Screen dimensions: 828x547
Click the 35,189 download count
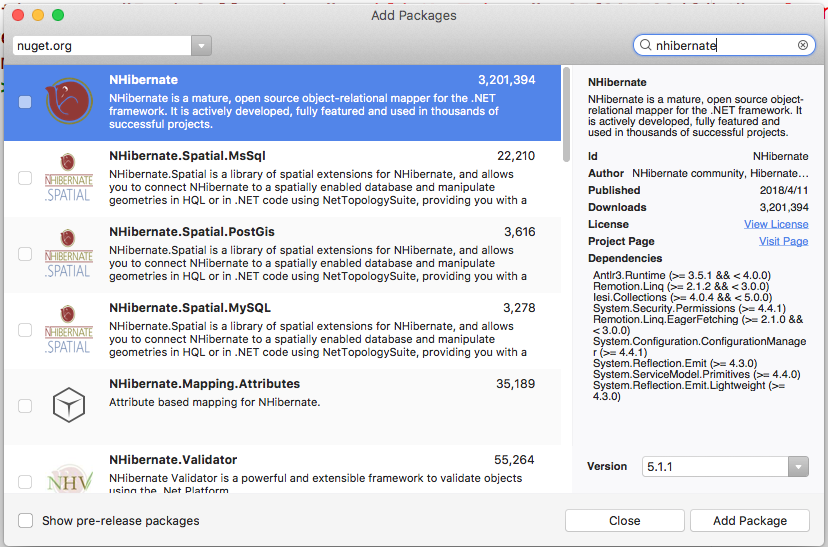click(x=515, y=384)
